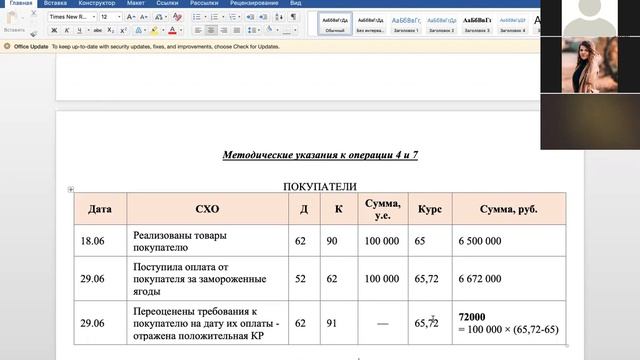Open the font color dropdown arrow
The image size is (640, 360).
tap(181, 30)
